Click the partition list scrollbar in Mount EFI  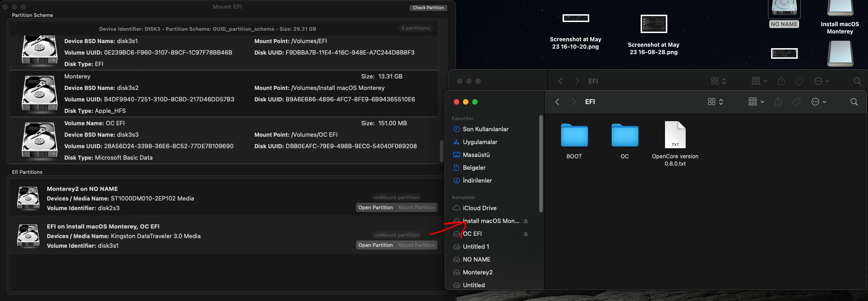[x=441, y=150]
